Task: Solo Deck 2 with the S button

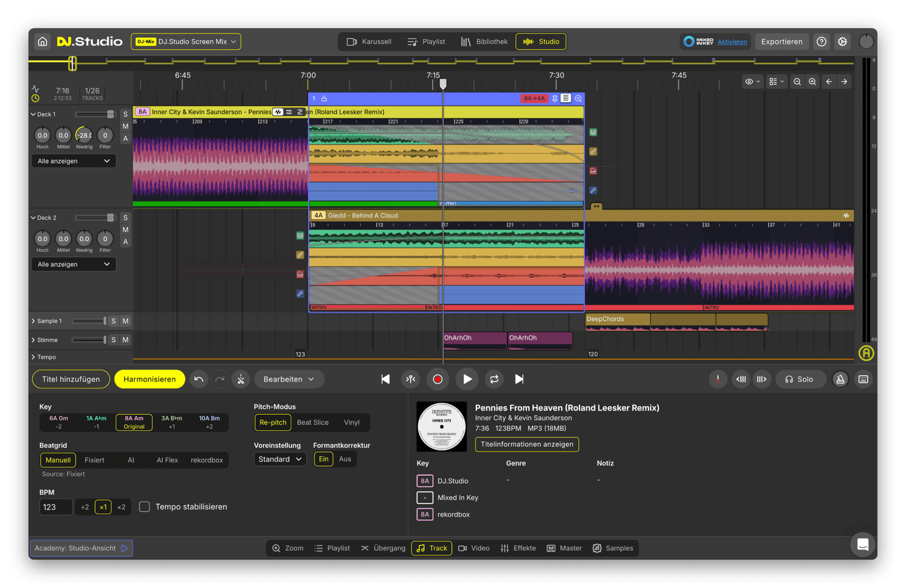Action: pyautogui.click(x=126, y=218)
